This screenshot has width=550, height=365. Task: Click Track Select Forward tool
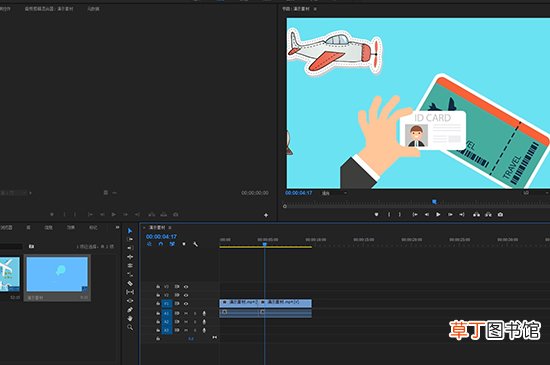click(x=130, y=239)
